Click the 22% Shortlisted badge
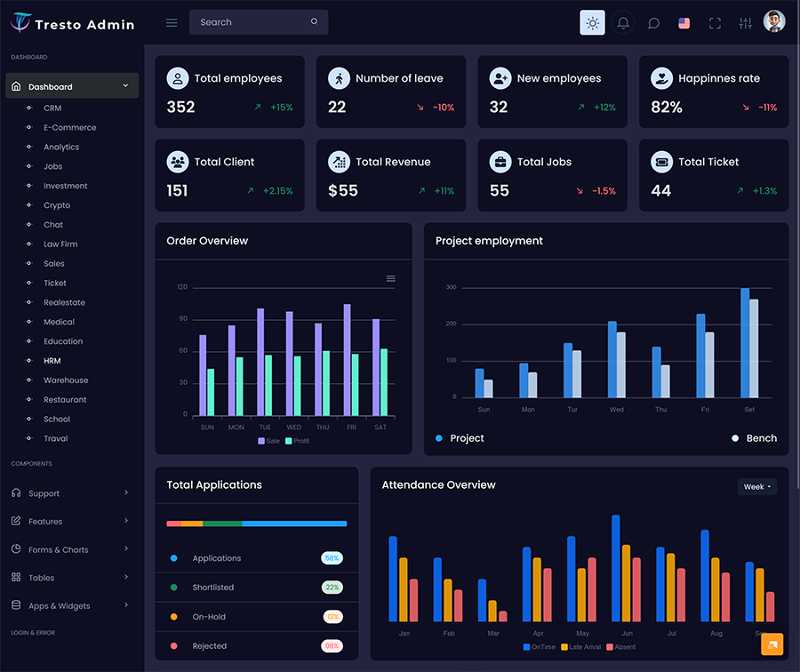Viewport: 800px width, 672px height. [332, 588]
